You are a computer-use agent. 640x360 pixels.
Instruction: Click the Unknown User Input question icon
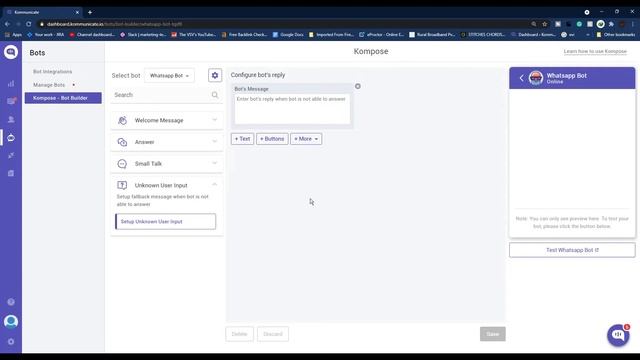click(x=122, y=185)
